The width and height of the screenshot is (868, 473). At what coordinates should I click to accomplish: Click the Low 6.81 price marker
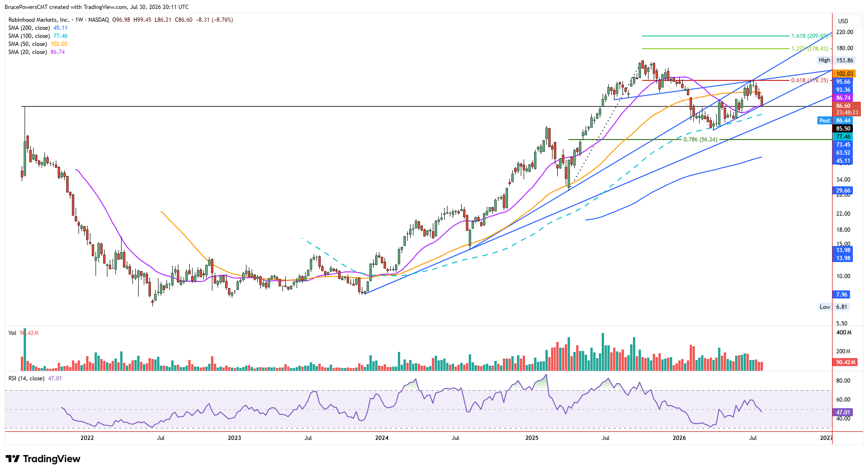[834, 307]
